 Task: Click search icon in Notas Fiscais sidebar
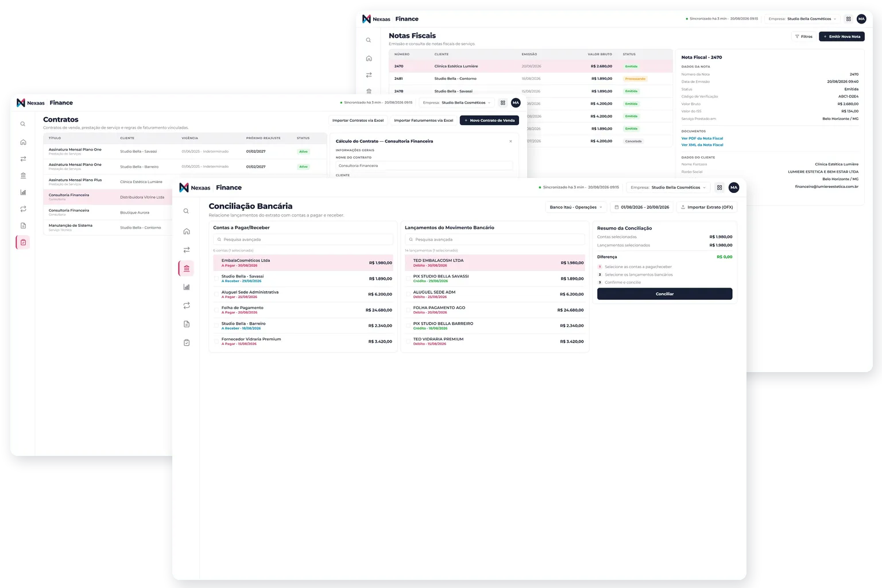tap(369, 40)
